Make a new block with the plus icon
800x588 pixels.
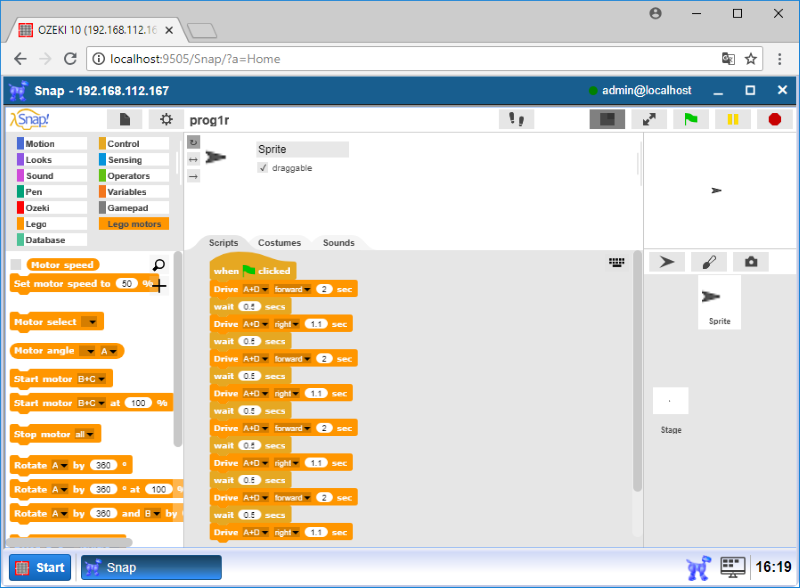click(x=159, y=286)
